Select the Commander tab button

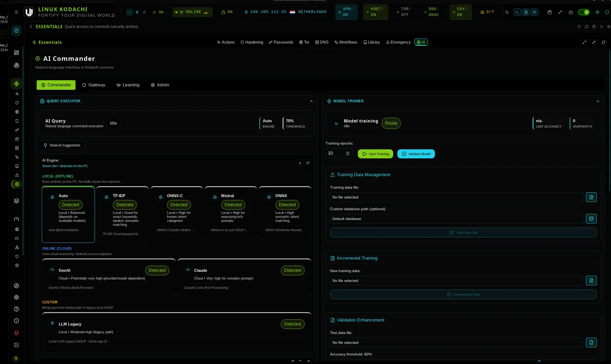point(56,85)
